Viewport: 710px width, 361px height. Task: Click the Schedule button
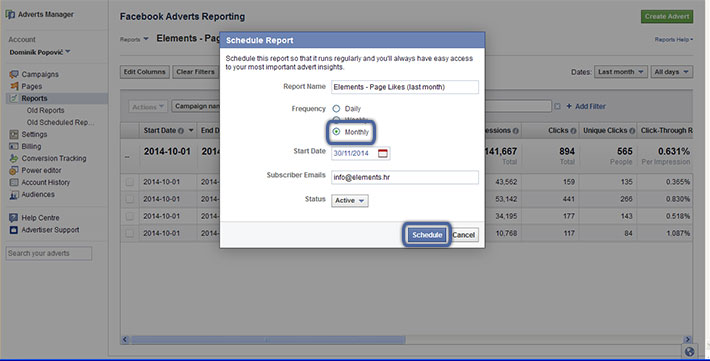(x=427, y=235)
